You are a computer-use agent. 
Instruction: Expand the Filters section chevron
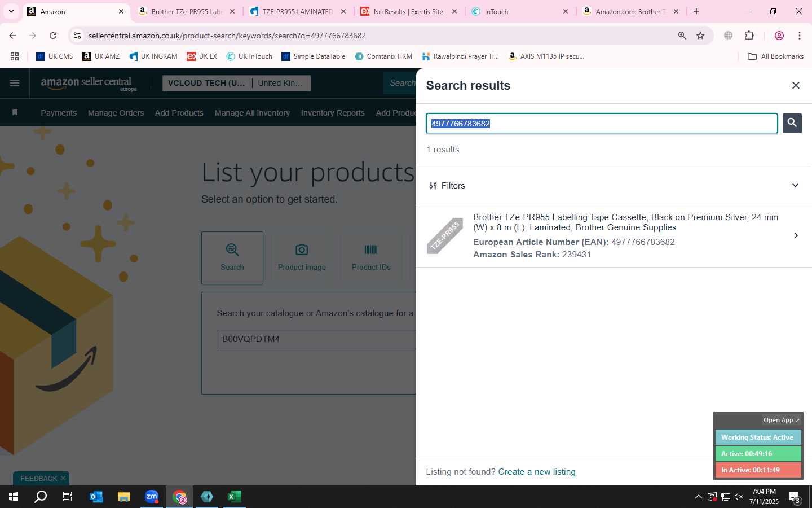(795, 186)
